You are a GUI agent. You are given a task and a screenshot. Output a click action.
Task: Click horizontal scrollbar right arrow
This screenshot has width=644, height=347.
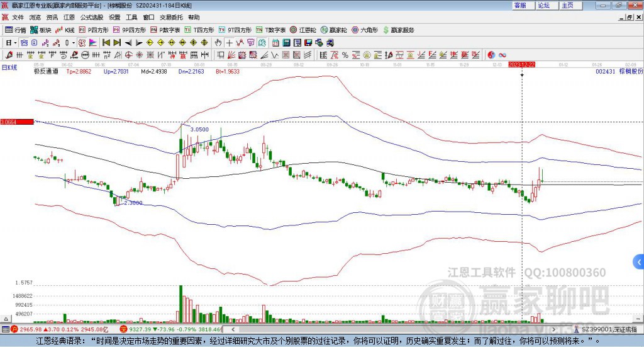point(553,329)
